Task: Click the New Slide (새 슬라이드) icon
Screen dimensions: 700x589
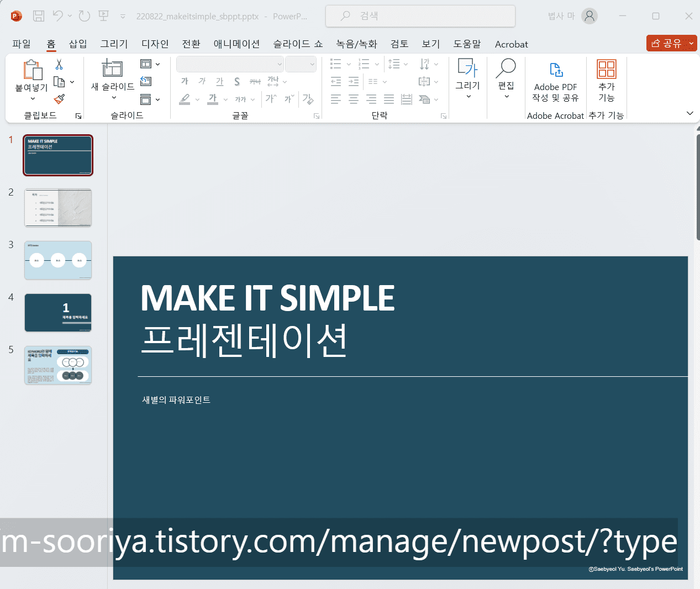Action: click(112, 69)
